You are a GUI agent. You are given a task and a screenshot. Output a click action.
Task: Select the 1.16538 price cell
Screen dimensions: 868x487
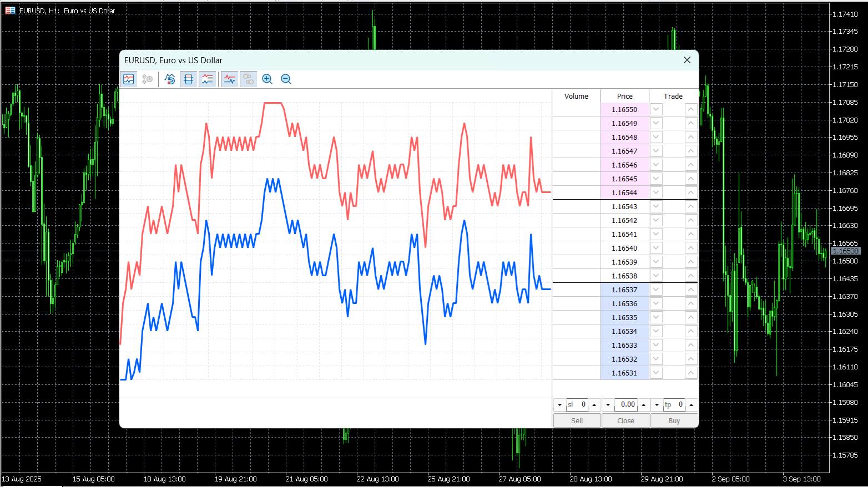(x=624, y=276)
